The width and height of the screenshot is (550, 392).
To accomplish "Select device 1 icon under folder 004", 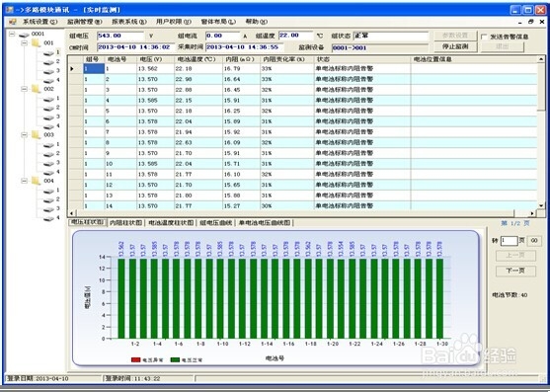I will pos(48,192).
